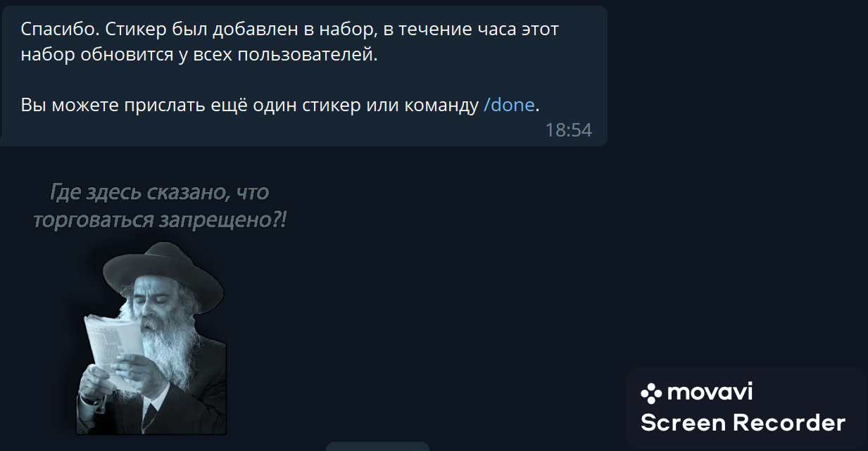Click the sticker caption line 'торговаться запрещено?!'

click(160, 220)
